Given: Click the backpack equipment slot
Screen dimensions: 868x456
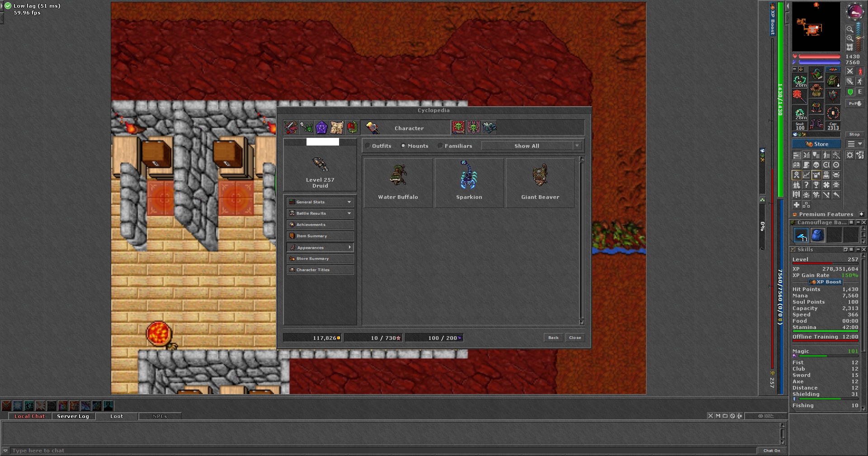Looking at the screenshot, I should tap(833, 81).
